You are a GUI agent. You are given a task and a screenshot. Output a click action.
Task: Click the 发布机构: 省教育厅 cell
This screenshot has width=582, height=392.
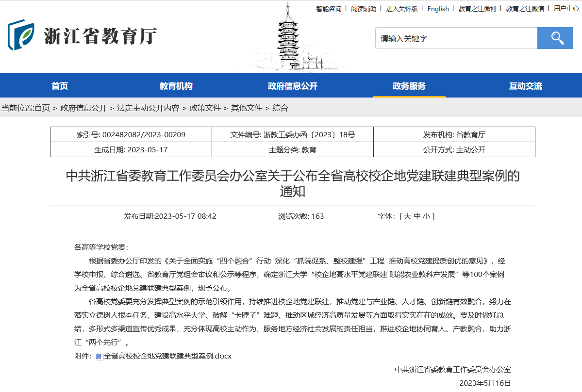pos(454,134)
